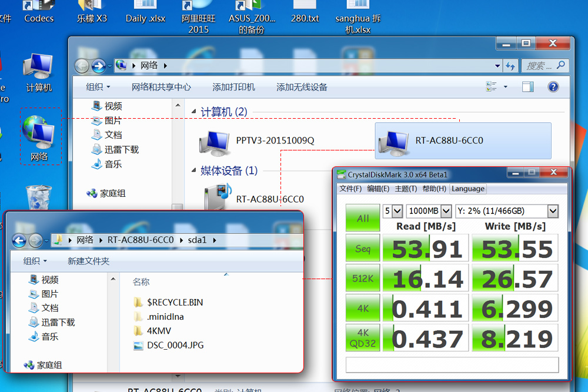This screenshot has width=588, height=392.
Task: Toggle the preview pane button
Action: click(527, 87)
